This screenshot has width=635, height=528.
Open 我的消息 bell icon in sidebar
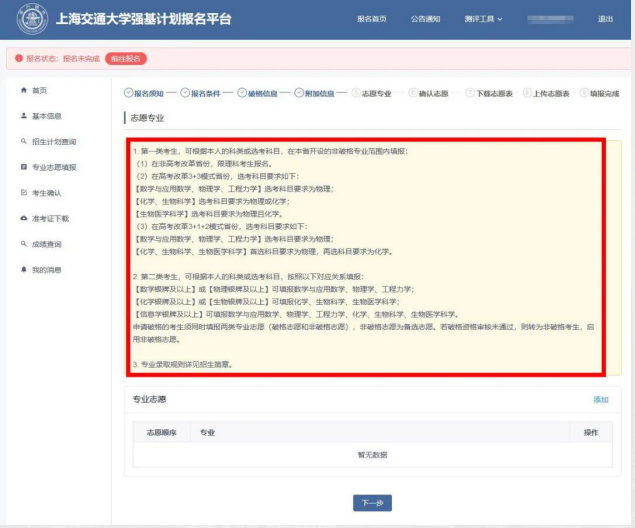coord(24,270)
